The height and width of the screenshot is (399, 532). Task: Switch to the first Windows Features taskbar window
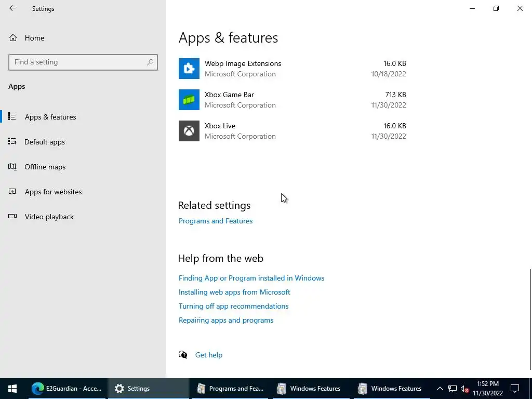[311, 389]
